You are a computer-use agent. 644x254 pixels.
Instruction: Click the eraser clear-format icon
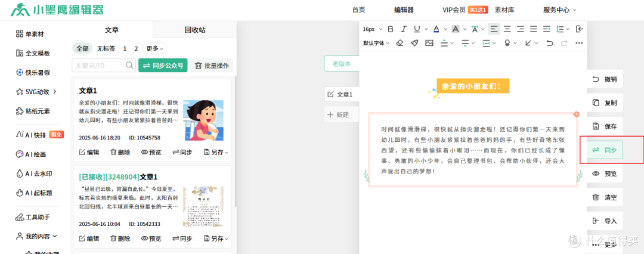click(400, 43)
